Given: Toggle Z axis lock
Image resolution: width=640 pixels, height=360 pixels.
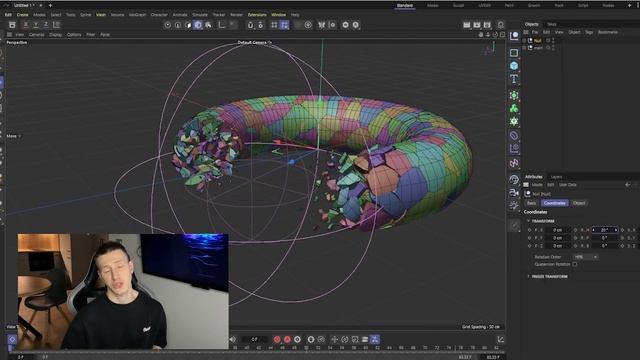Looking at the screenshot, I should tap(46, 25).
